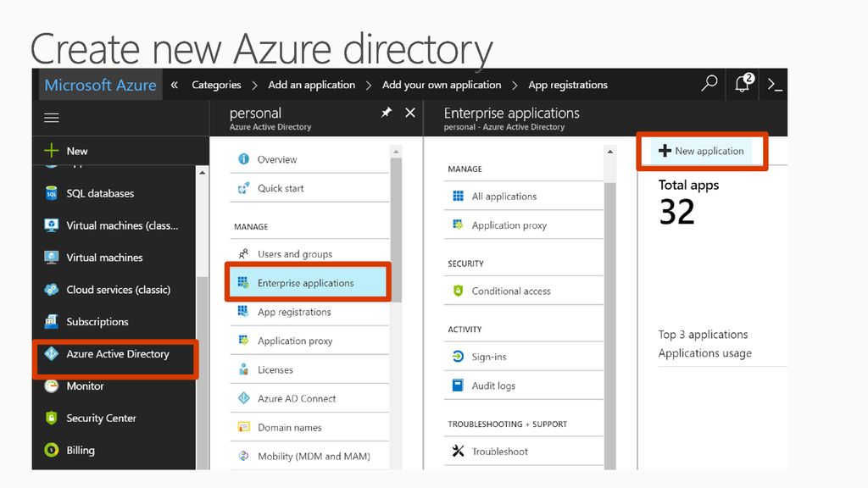The height and width of the screenshot is (488, 868).
Task: Click the Quick start icon
Action: [x=243, y=188]
